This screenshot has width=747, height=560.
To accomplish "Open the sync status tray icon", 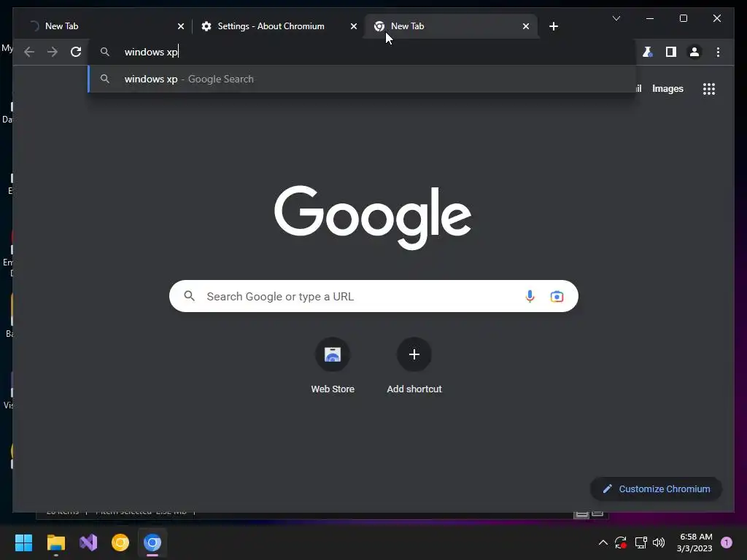I will [x=620, y=542].
